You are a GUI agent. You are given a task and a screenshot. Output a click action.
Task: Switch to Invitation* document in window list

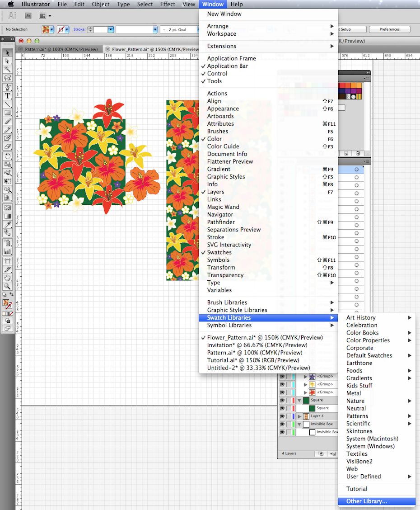point(268,345)
